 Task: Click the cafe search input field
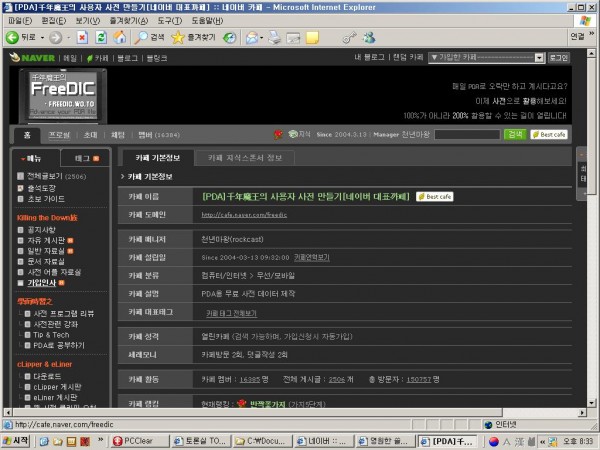pyautogui.click(x=467, y=134)
